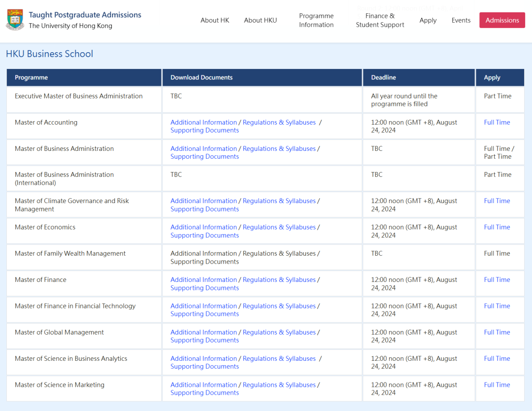Select the Executive Master of Business Administration cell
This screenshot has height=411, width=532.
[x=84, y=100]
